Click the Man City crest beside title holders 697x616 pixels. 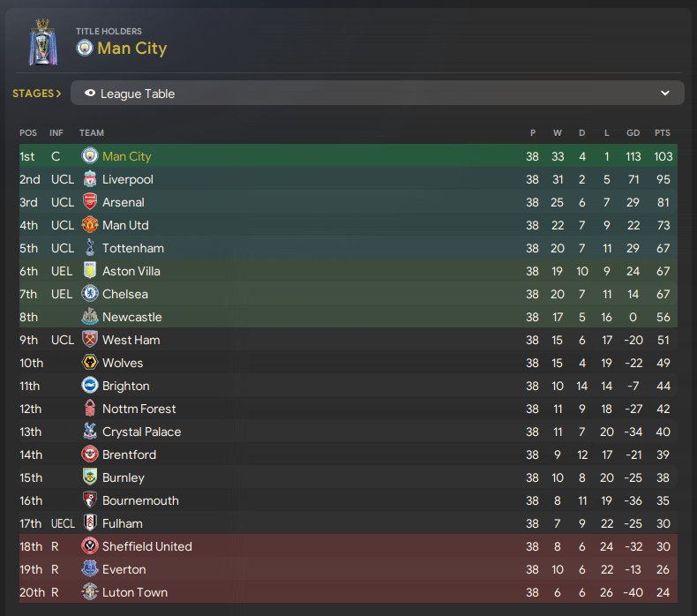click(x=84, y=48)
